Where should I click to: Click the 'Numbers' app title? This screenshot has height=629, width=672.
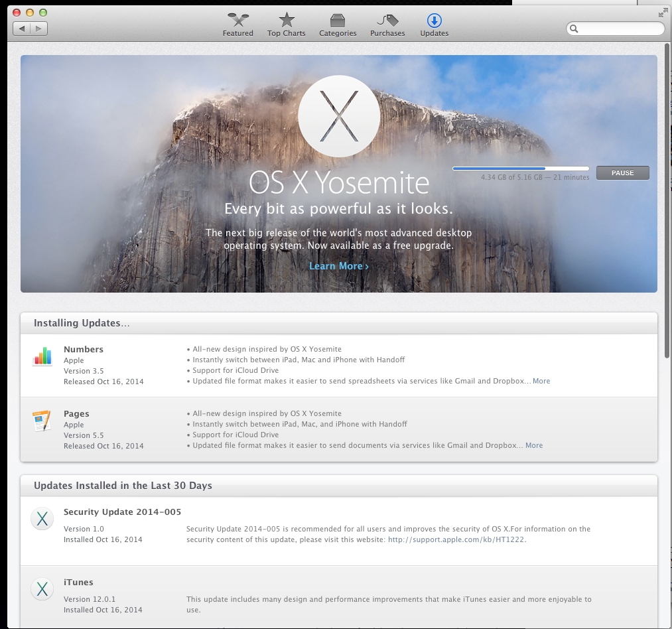tap(84, 349)
